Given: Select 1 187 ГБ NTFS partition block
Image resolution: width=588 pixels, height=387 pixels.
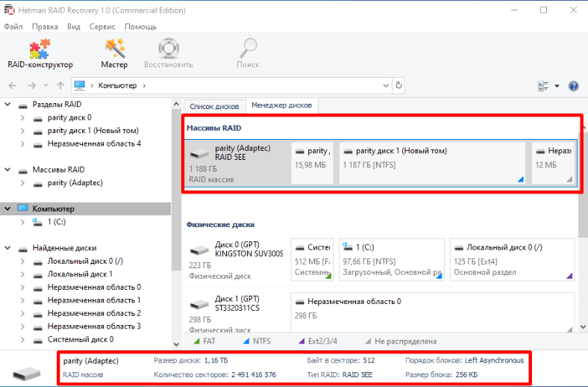Looking at the screenshot, I should click(x=432, y=164).
